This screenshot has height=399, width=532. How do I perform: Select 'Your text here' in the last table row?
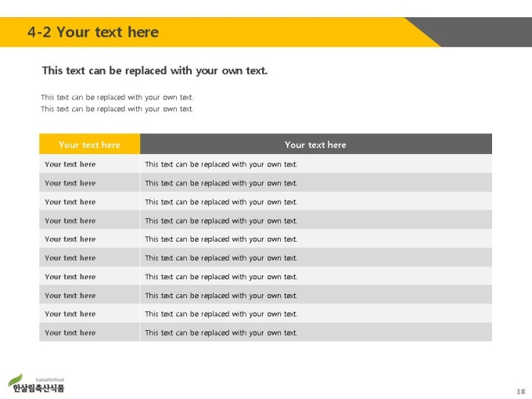point(70,332)
